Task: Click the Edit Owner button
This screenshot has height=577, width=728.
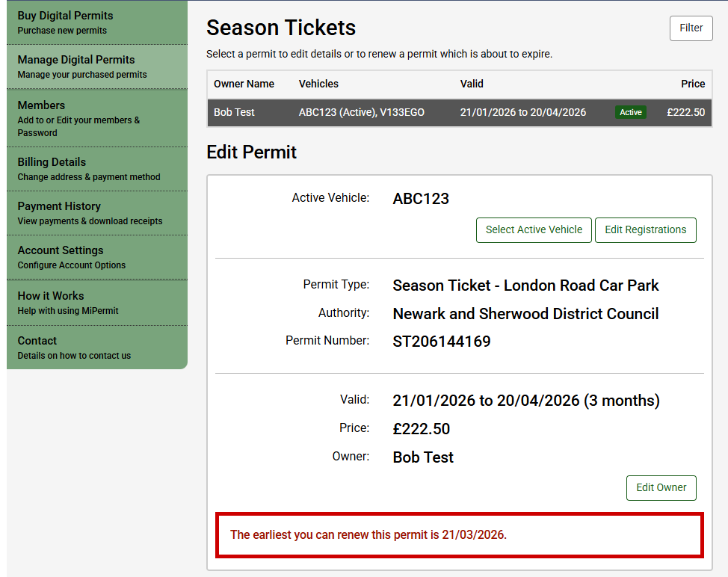Action: pos(661,488)
